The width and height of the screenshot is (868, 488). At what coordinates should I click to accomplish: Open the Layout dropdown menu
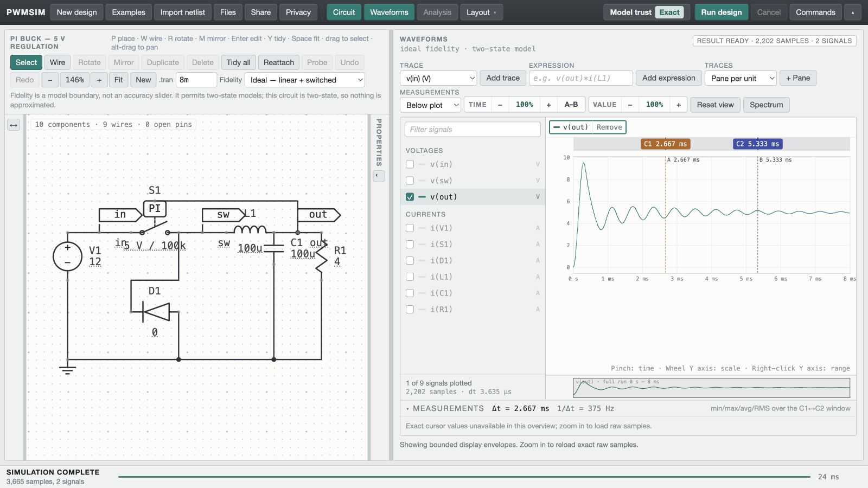[x=481, y=12]
